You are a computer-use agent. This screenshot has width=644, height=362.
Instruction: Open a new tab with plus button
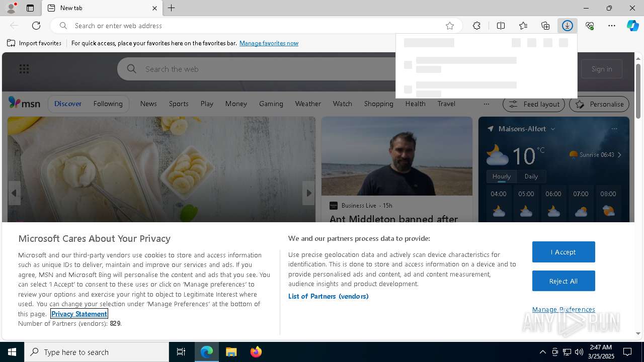[171, 8]
